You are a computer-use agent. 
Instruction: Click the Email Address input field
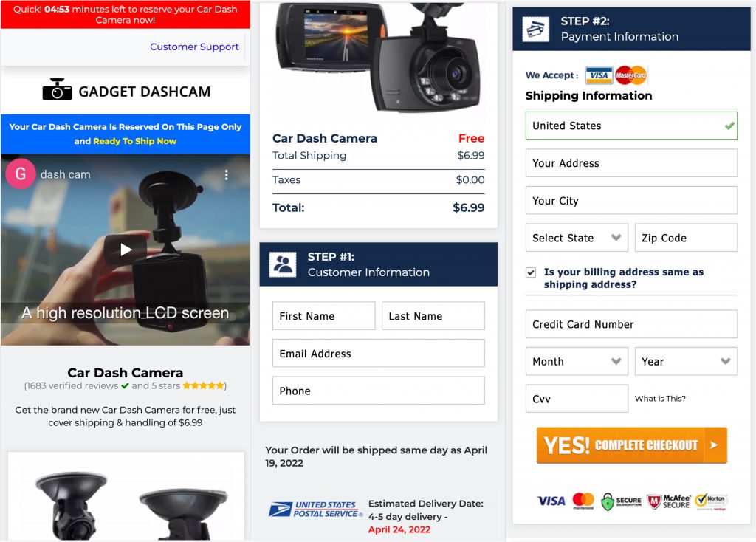pyautogui.click(x=379, y=354)
